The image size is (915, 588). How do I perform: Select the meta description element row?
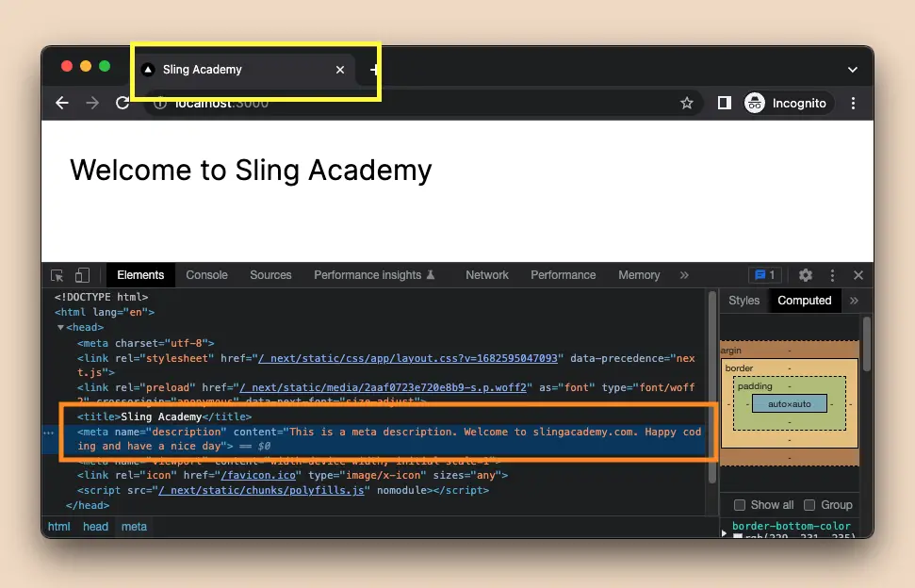tap(373, 439)
